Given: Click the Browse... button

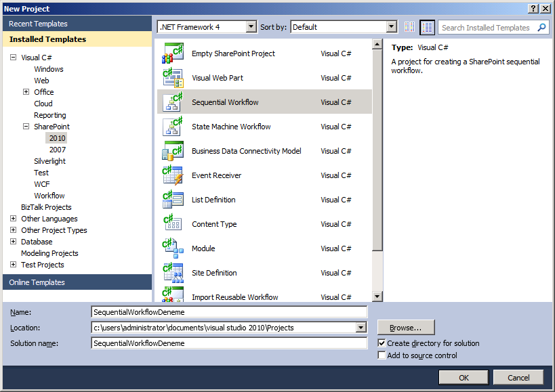Looking at the screenshot, I should pos(405,328).
